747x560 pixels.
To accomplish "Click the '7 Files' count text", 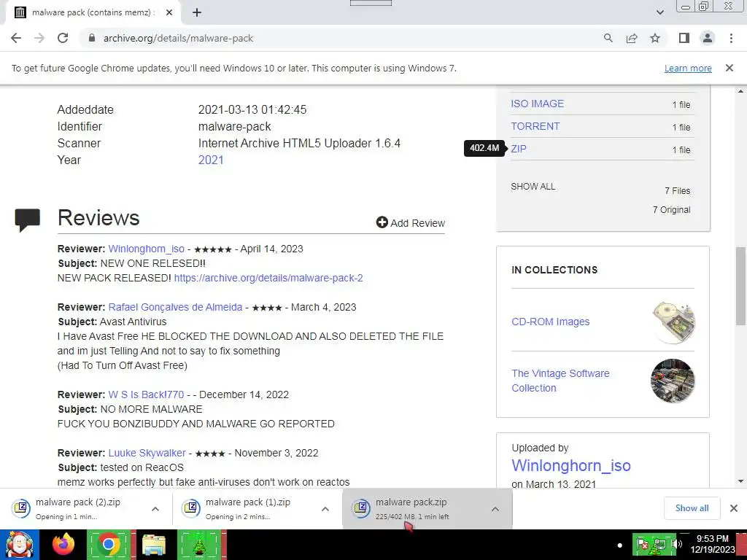I will click(678, 191).
